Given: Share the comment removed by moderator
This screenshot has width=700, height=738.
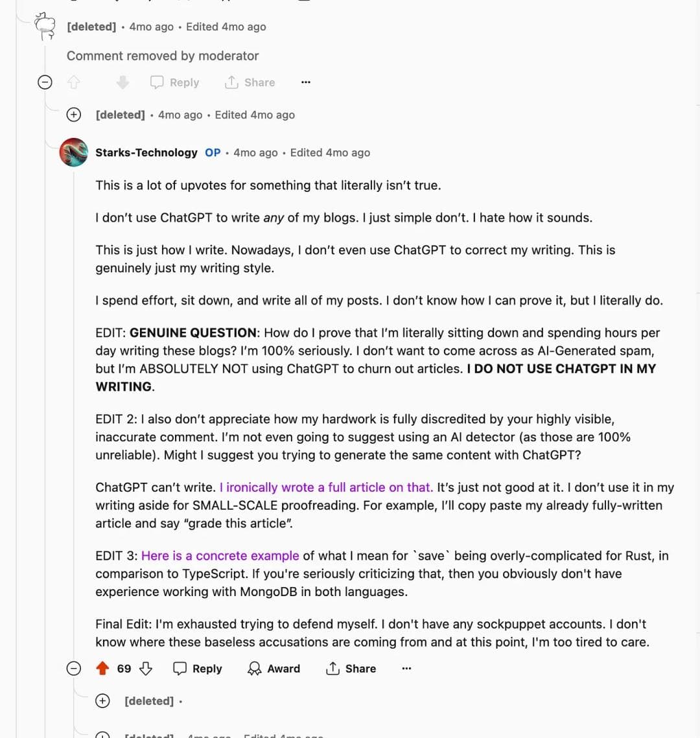Looking at the screenshot, I should [250, 82].
